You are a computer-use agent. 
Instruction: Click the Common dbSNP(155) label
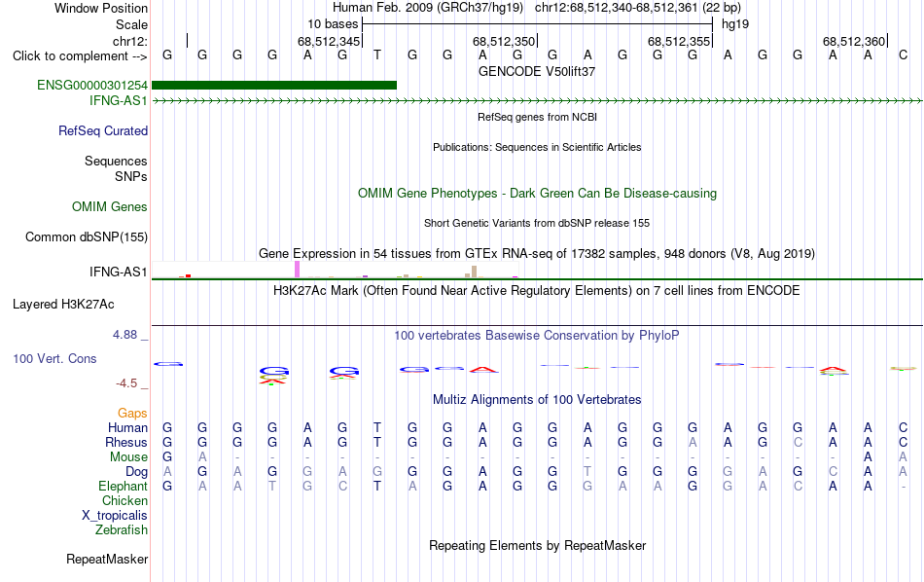point(86,237)
